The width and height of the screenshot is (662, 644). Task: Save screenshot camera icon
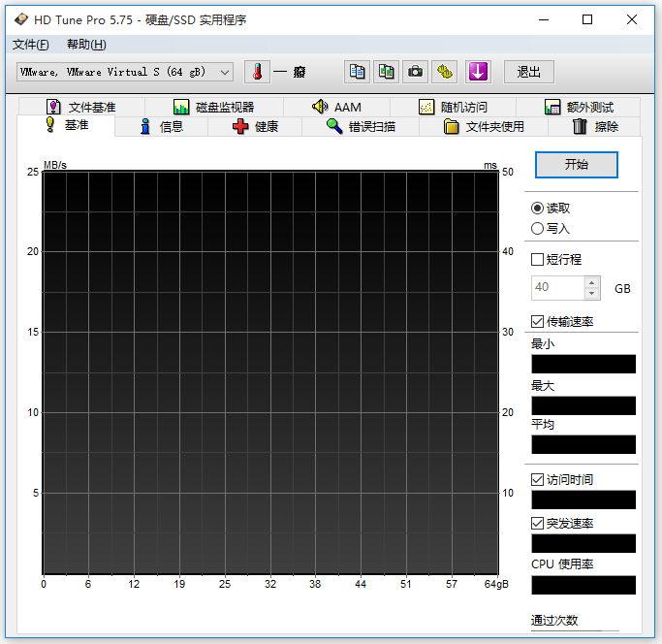click(x=416, y=72)
